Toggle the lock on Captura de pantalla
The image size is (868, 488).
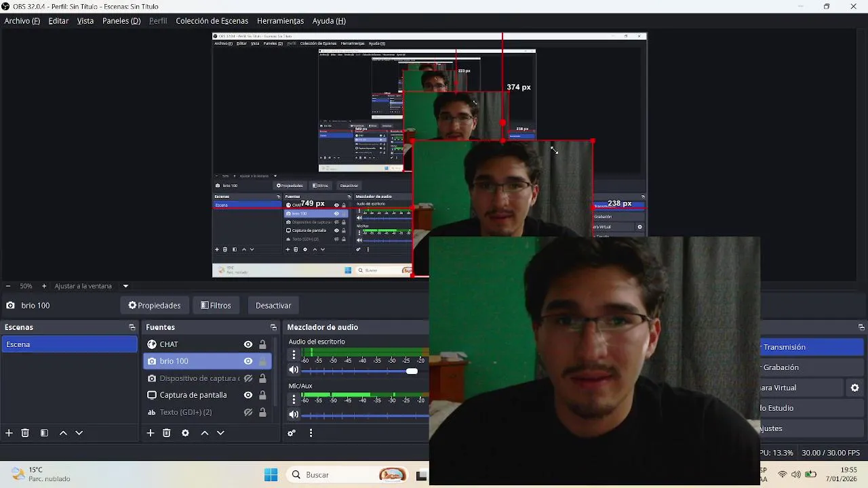262,395
